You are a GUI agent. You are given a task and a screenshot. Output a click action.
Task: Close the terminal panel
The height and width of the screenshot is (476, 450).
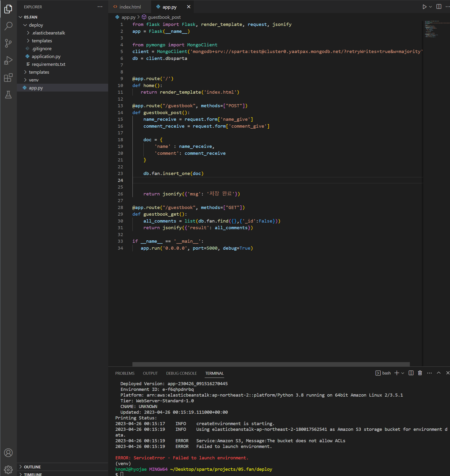448,373
